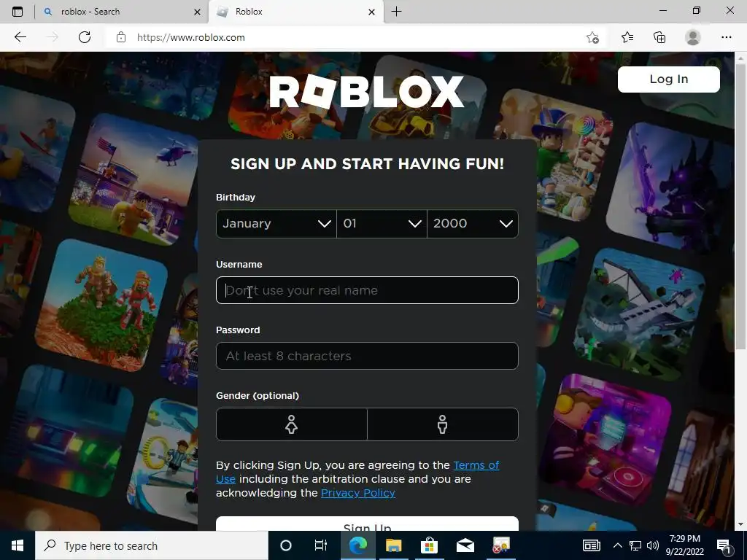Click the Refresh page icon
Image resolution: width=747 pixels, height=560 pixels.
(85, 37)
